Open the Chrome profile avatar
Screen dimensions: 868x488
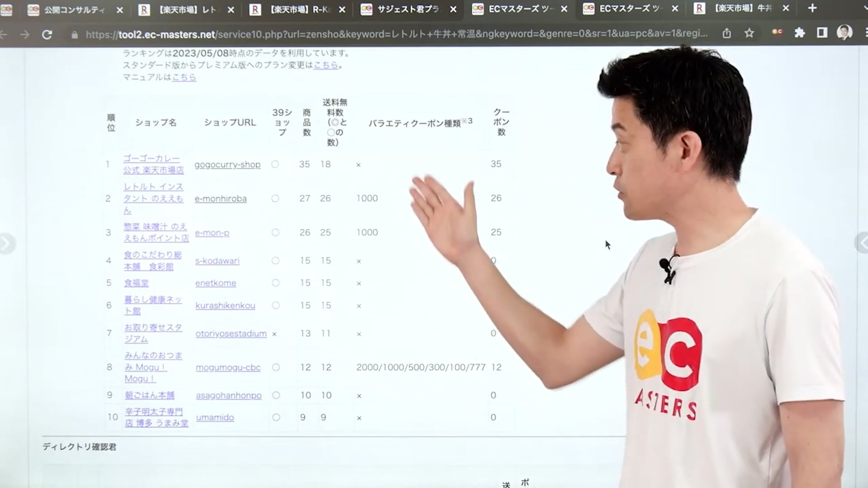(844, 33)
